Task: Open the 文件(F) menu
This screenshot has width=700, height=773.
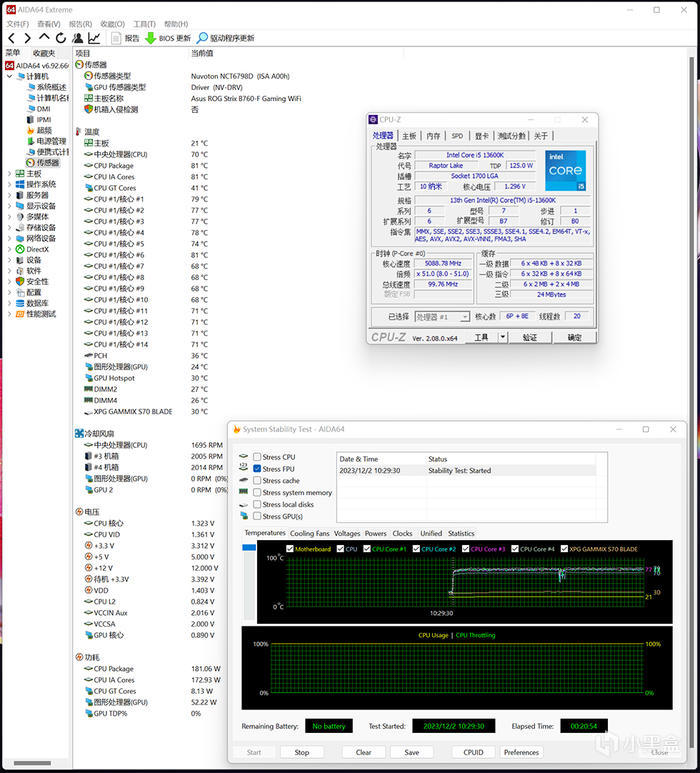Action: click(18, 24)
